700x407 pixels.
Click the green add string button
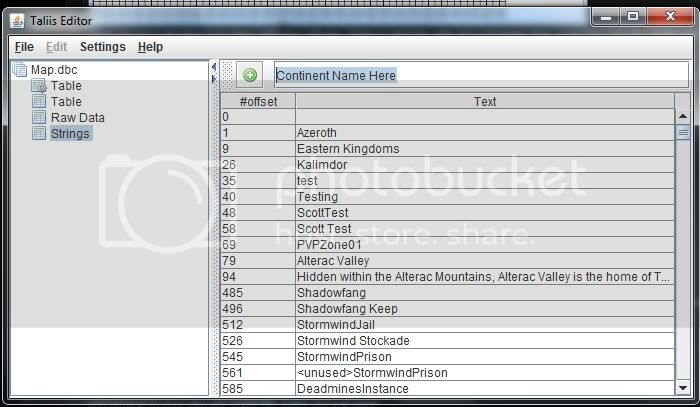(x=250, y=75)
